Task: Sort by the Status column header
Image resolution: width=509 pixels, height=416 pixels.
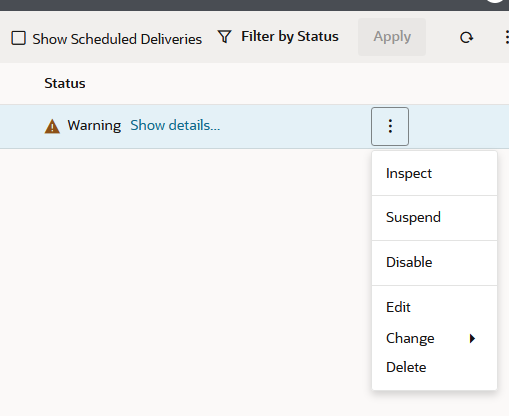Action: click(x=65, y=83)
